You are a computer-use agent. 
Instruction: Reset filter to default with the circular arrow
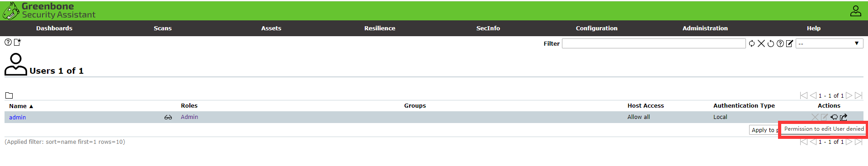point(771,43)
